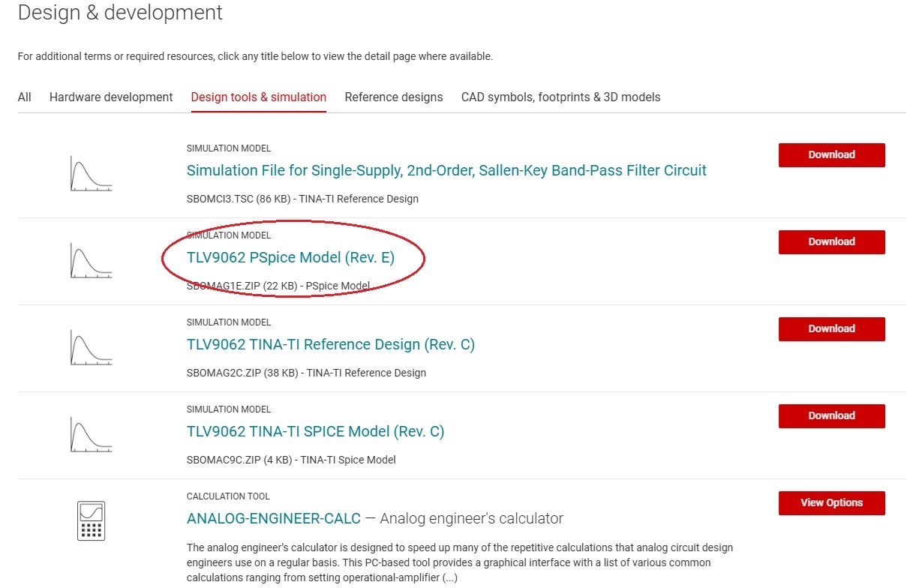Switch to the All tab

(x=25, y=97)
